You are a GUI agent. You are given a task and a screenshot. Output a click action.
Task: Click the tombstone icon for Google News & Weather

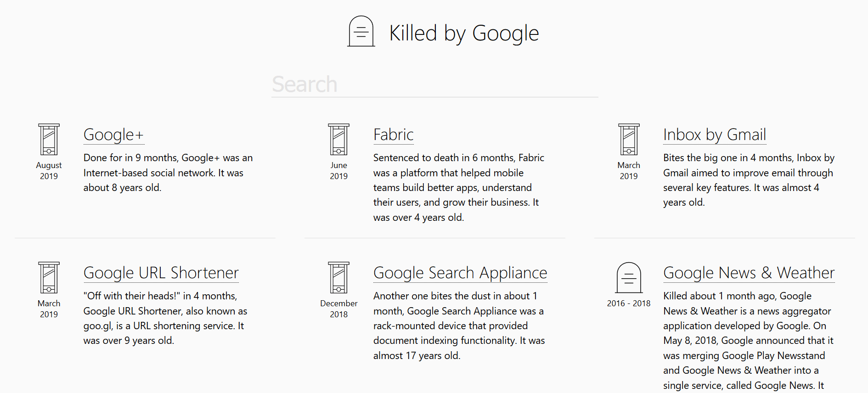pos(629,278)
